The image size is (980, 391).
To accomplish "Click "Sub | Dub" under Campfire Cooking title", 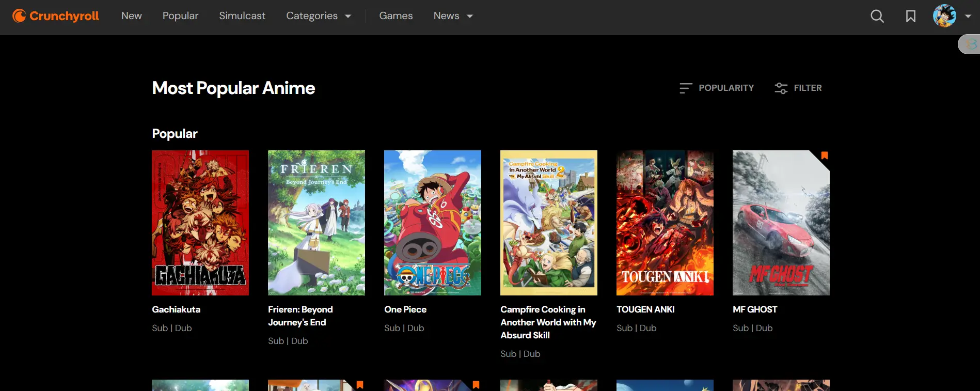I will click(x=520, y=354).
